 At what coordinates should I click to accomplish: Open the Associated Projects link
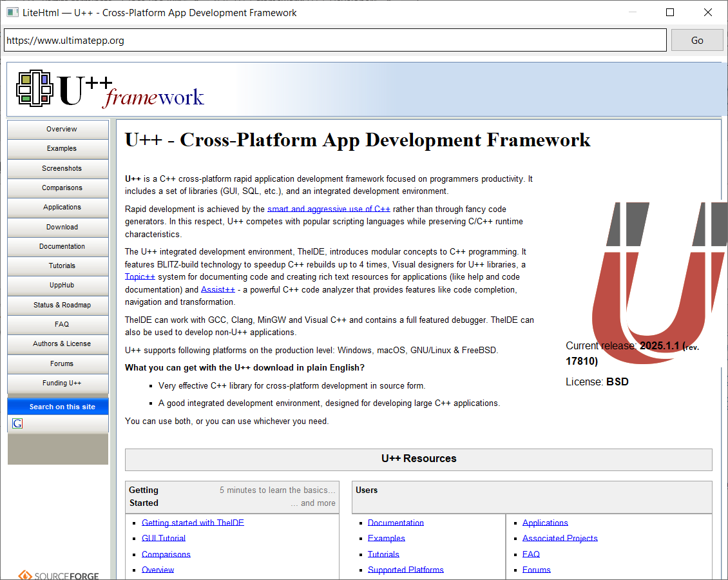click(x=560, y=538)
